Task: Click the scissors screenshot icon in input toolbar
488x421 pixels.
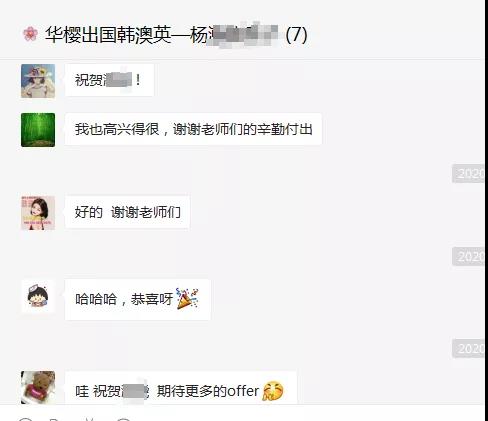Action: tap(89, 419)
